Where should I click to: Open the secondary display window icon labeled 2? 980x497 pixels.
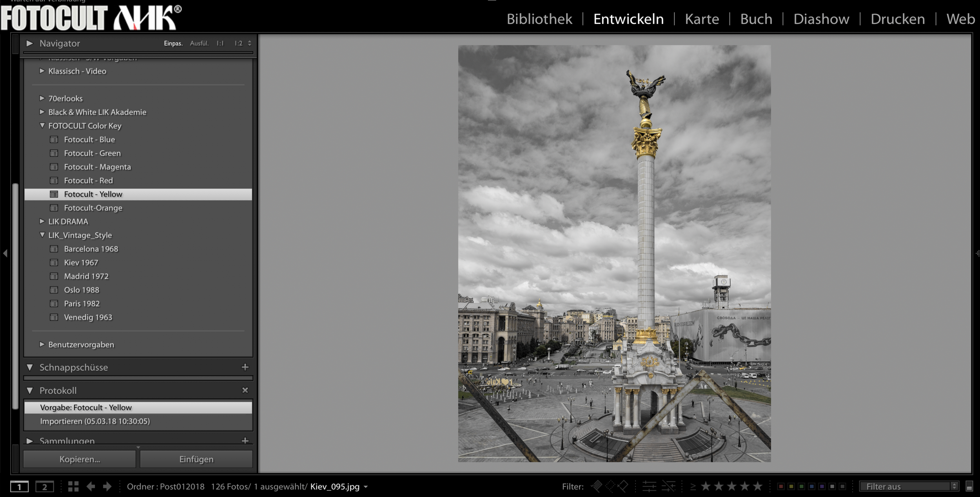[45, 486]
